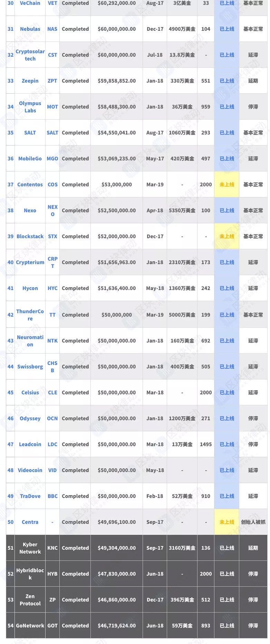Click the $51,636,400.00 amount for Hycon
This screenshot has width=270, height=644.
tap(117, 288)
